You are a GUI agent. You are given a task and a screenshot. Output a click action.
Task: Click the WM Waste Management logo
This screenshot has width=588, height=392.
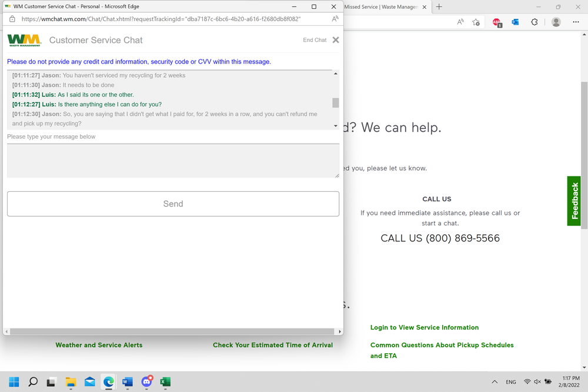(x=24, y=40)
